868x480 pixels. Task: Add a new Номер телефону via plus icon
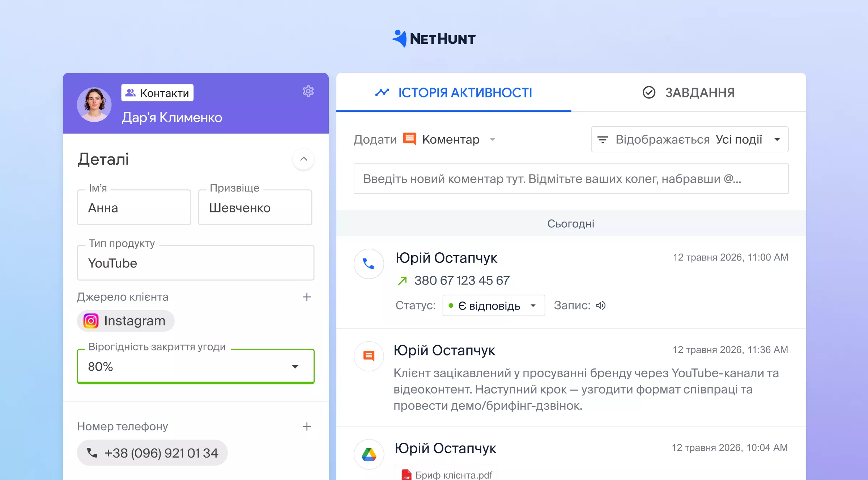click(307, 426)
